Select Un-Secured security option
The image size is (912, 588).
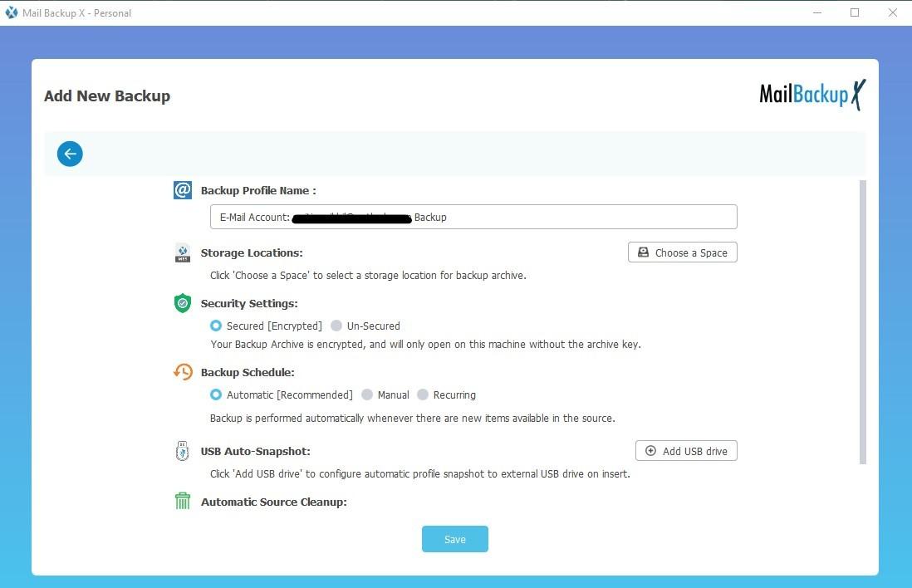point(365,326)
